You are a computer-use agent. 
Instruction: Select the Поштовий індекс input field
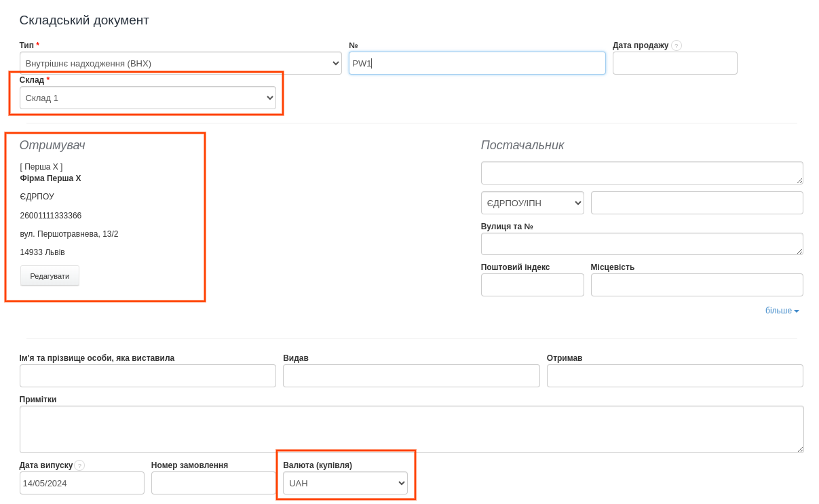(532, 285)
